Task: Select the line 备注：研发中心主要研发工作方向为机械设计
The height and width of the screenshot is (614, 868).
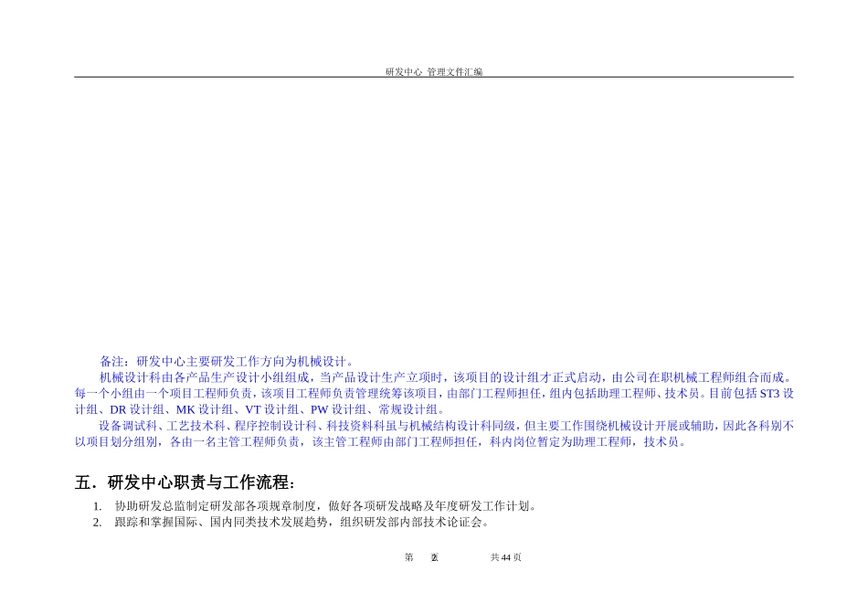Action: coord(228,362)
